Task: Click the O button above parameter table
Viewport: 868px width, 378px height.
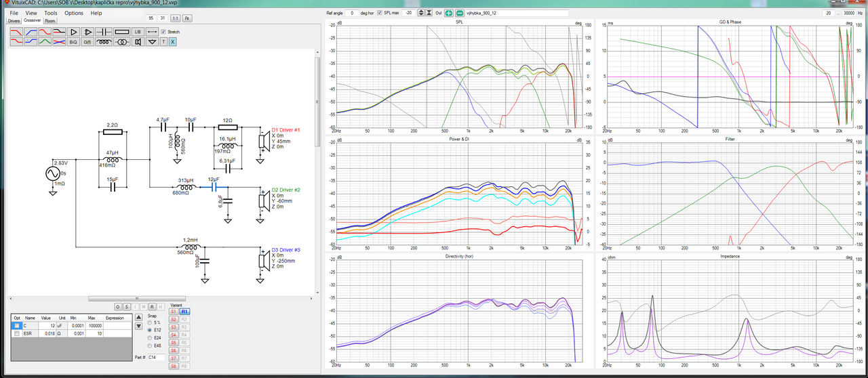Action: pos(118,307)
